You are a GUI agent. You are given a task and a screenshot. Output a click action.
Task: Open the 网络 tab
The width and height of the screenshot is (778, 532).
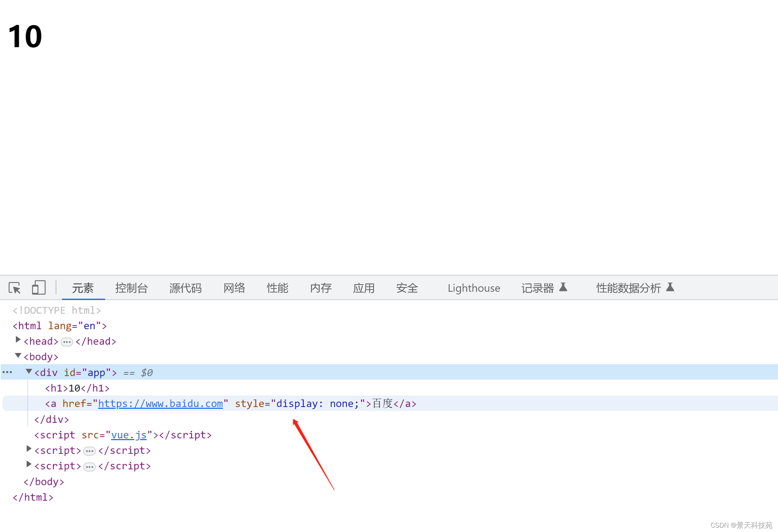click(x=234, y=288)
